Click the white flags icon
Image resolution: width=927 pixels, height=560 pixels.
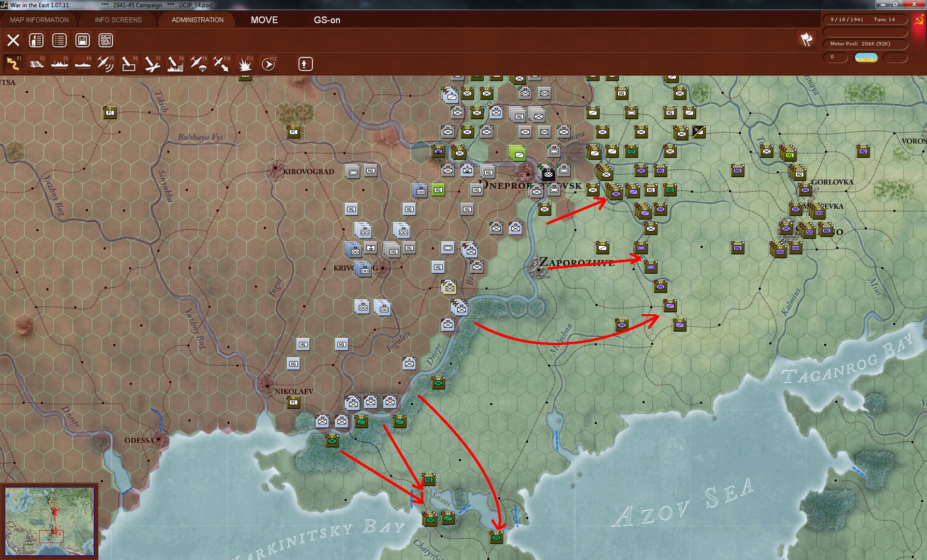806,40
